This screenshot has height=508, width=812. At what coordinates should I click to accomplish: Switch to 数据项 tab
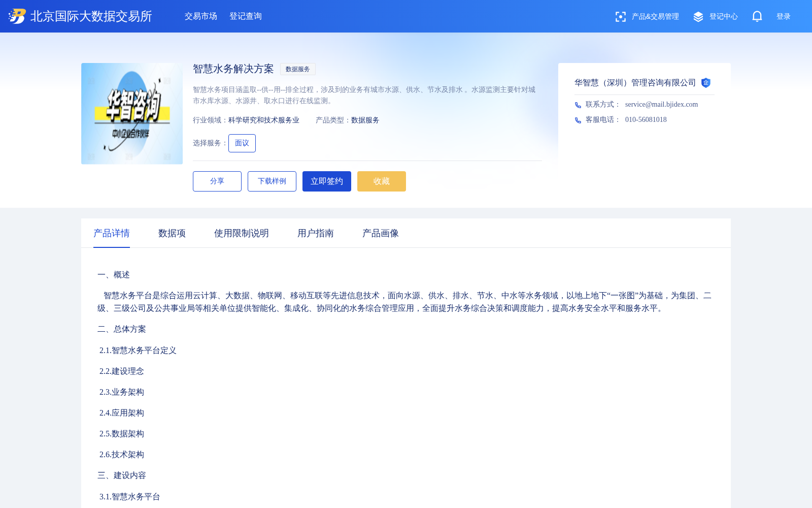(x=172, y=233)
